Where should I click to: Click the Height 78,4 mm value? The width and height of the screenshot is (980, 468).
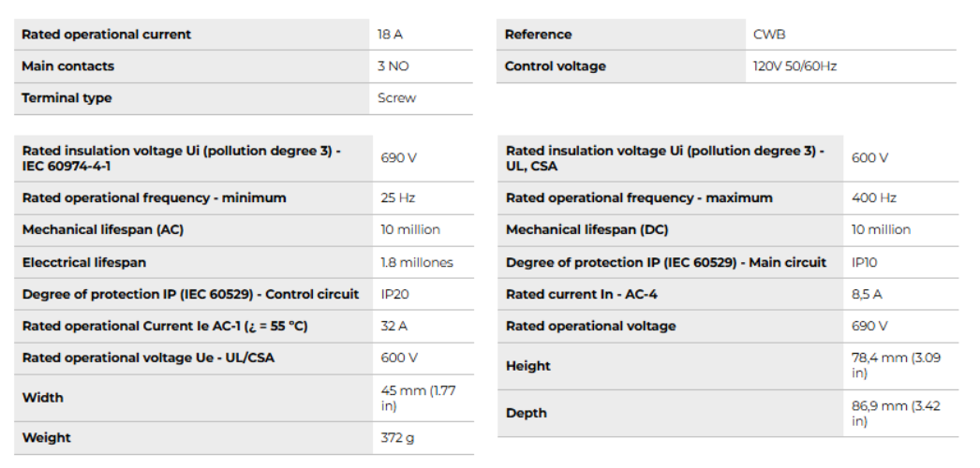coord(893,365)
